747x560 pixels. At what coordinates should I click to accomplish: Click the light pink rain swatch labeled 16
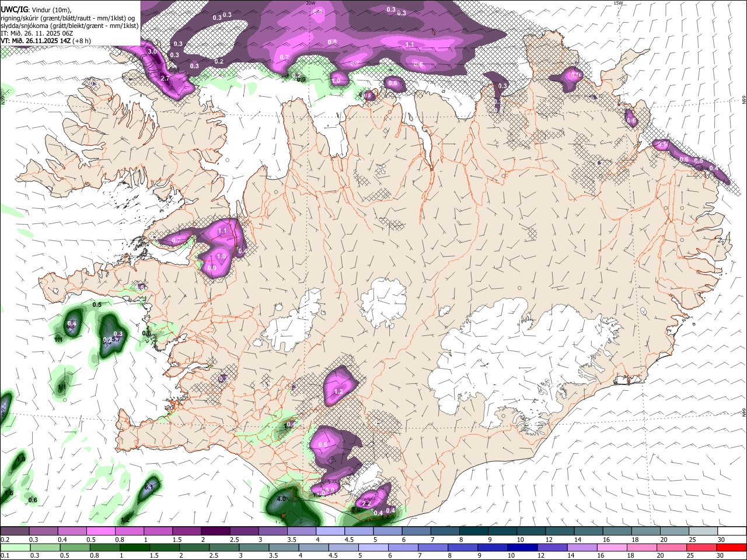click(x=611, y=547)
